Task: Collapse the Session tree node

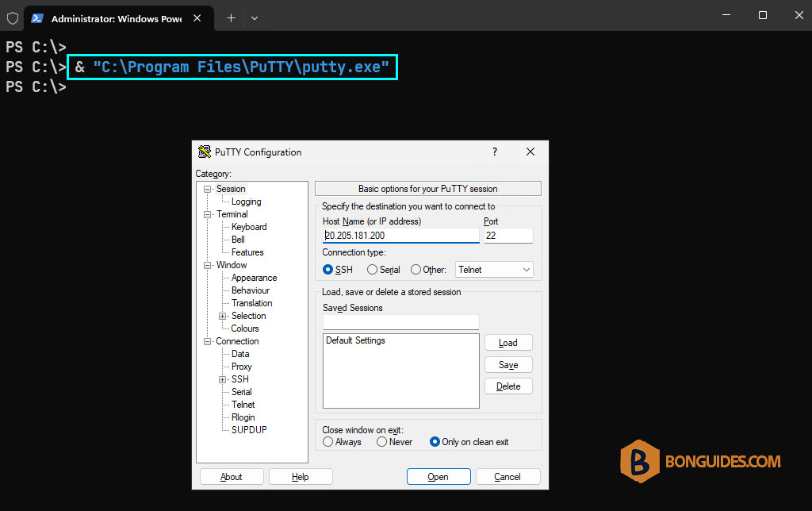Action: [207, 189]
